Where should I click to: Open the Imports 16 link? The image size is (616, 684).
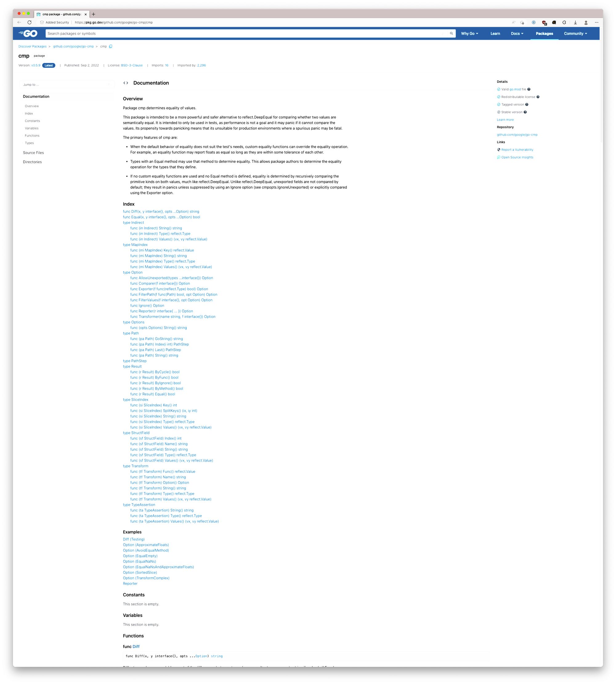(x=167, y=65)
